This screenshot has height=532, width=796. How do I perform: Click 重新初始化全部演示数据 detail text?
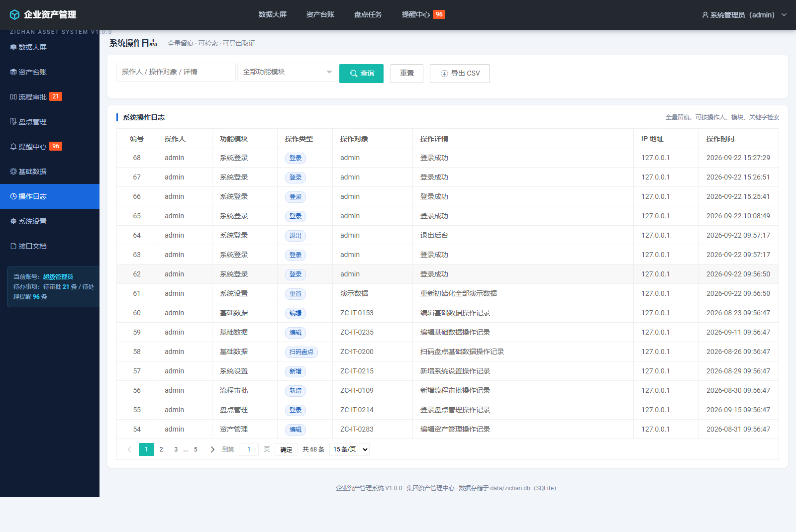point(459,293)
